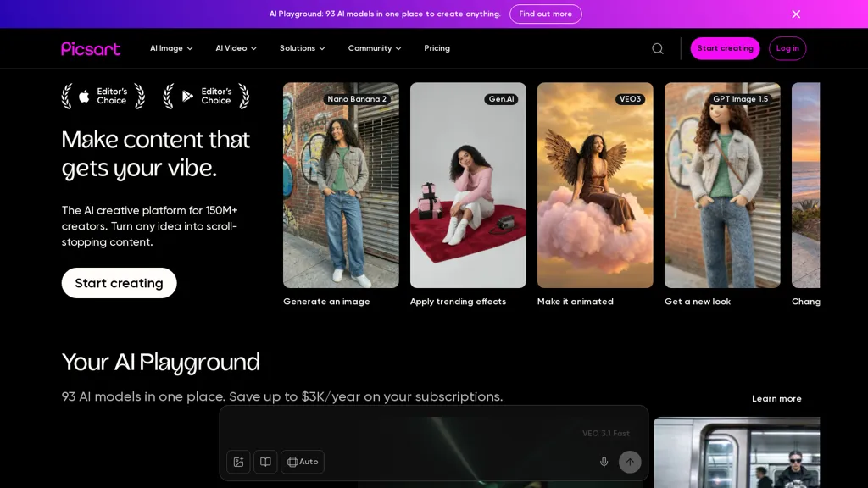Screen dimensions: 868x488
Task: Go to the Pricing page
Action: 437,48
